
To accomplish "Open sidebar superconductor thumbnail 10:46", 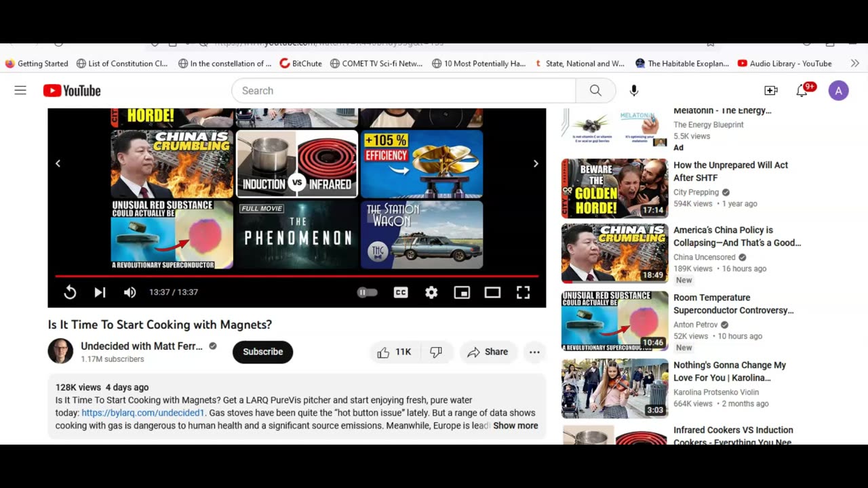I will [614, 321].
